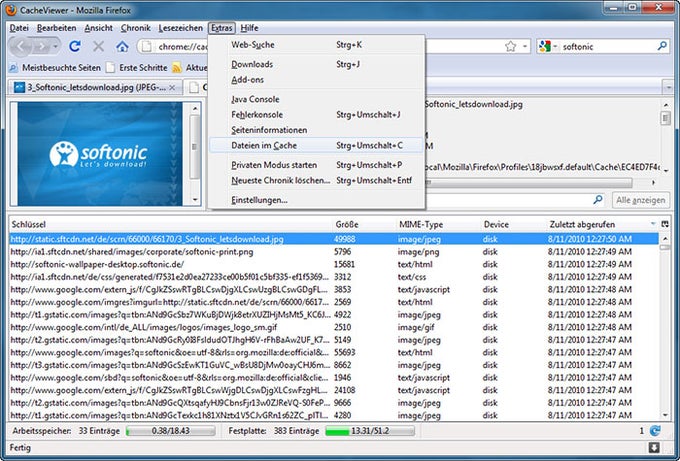Click the softonic preview image
Viewport: 680px width, 461px height.
click(x=100, y=154)
